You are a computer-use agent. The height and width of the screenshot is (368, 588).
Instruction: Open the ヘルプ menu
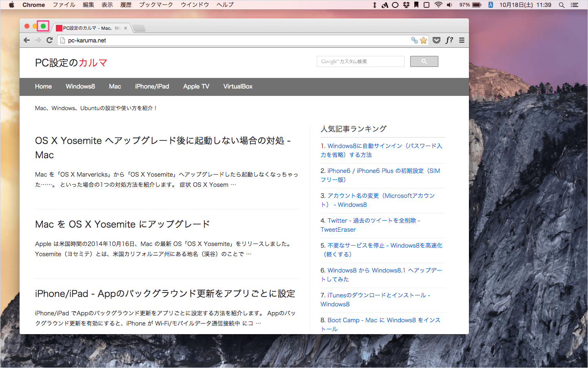point(225,5)
